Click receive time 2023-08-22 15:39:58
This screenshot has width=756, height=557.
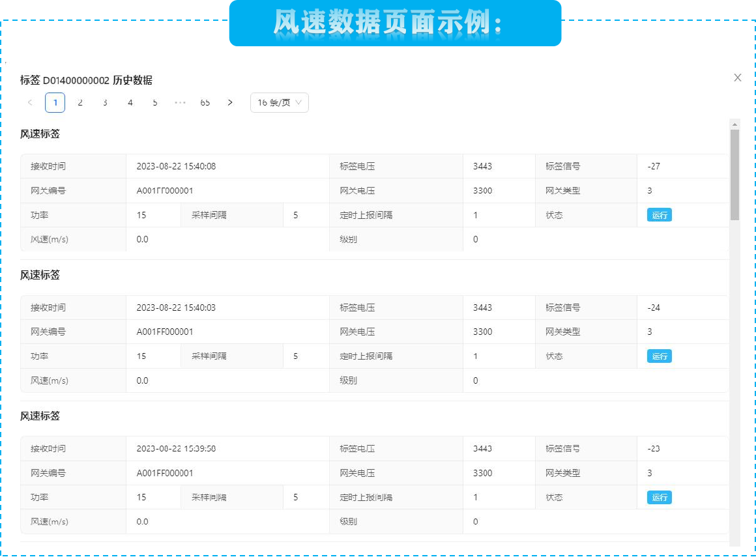pos(176,449)
